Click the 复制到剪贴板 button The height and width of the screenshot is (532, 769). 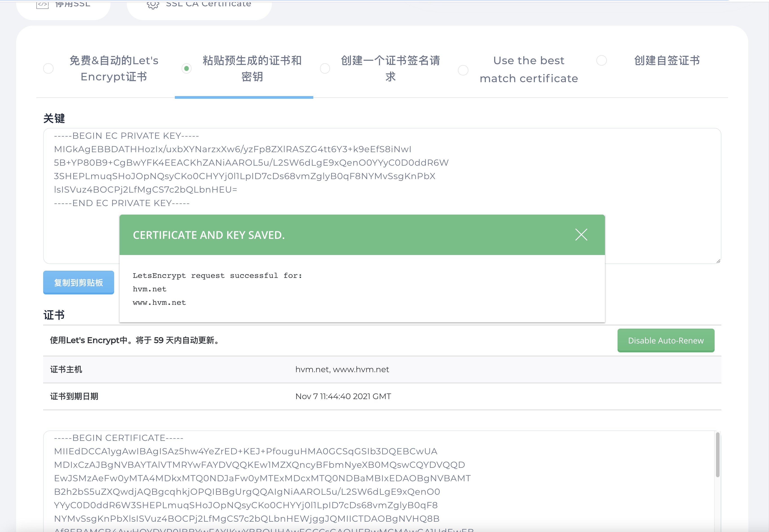[78, 283]
